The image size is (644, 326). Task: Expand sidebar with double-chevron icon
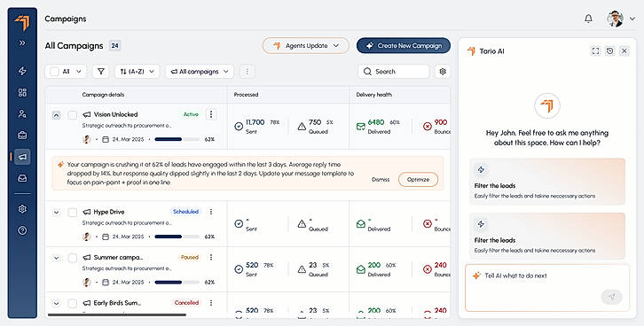coord(22,43)
